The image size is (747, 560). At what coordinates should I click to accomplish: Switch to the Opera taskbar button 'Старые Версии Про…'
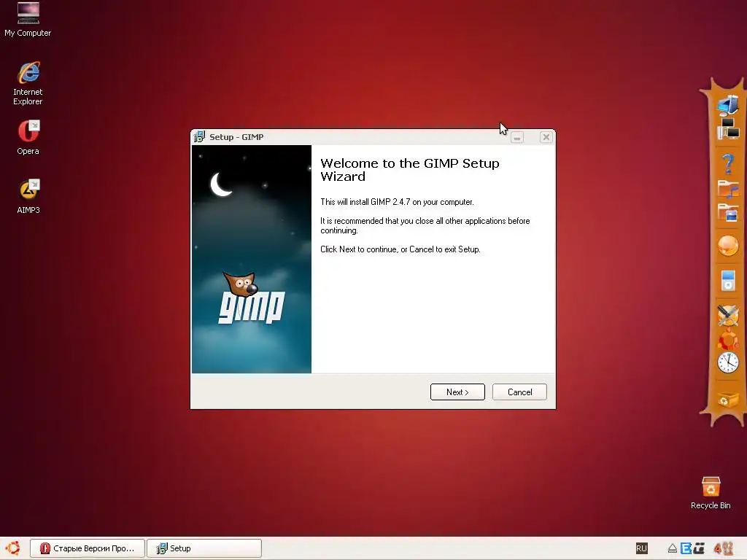(x=88, y=548)
